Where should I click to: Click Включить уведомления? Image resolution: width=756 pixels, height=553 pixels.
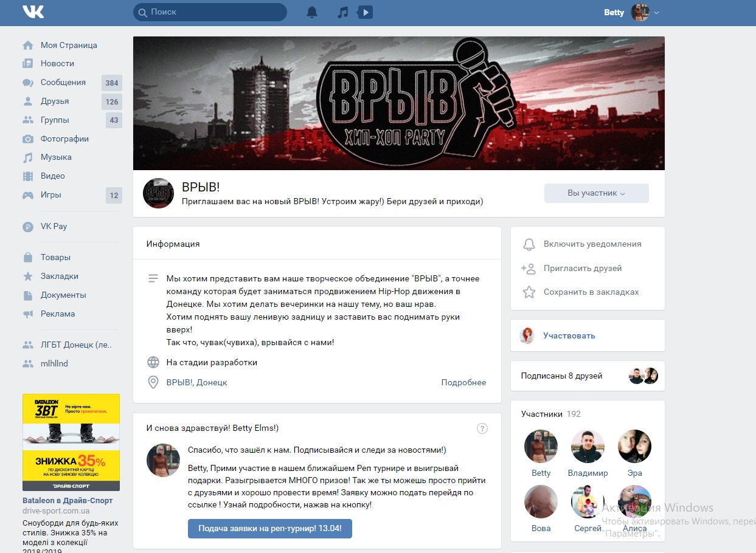(592, 244)
